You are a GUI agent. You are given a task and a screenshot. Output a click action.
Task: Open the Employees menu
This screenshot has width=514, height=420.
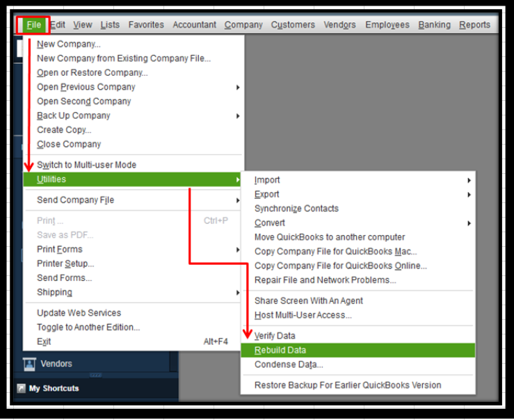pyautogui.click(x=387, y=25)
